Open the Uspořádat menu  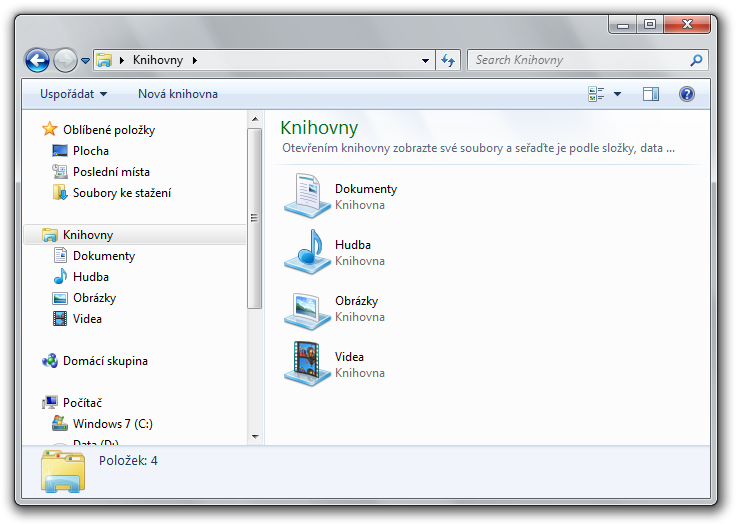click(74, 94)
